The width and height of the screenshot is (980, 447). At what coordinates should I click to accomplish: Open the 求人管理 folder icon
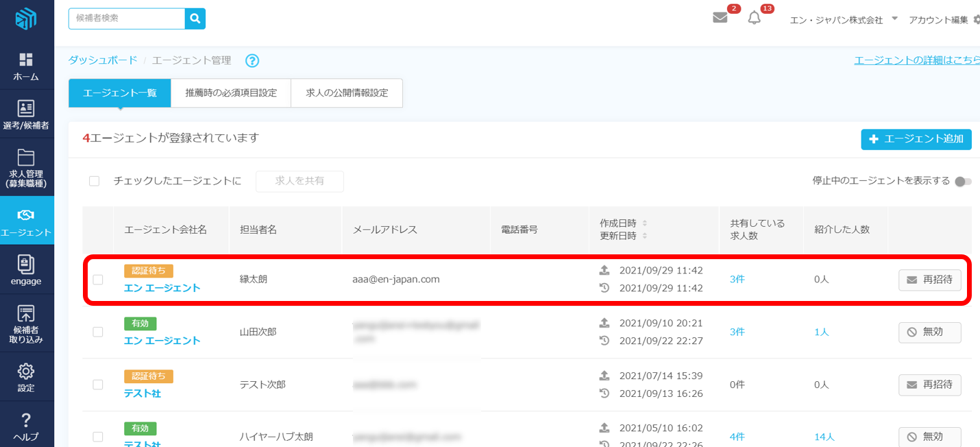[x=26, y=157]
